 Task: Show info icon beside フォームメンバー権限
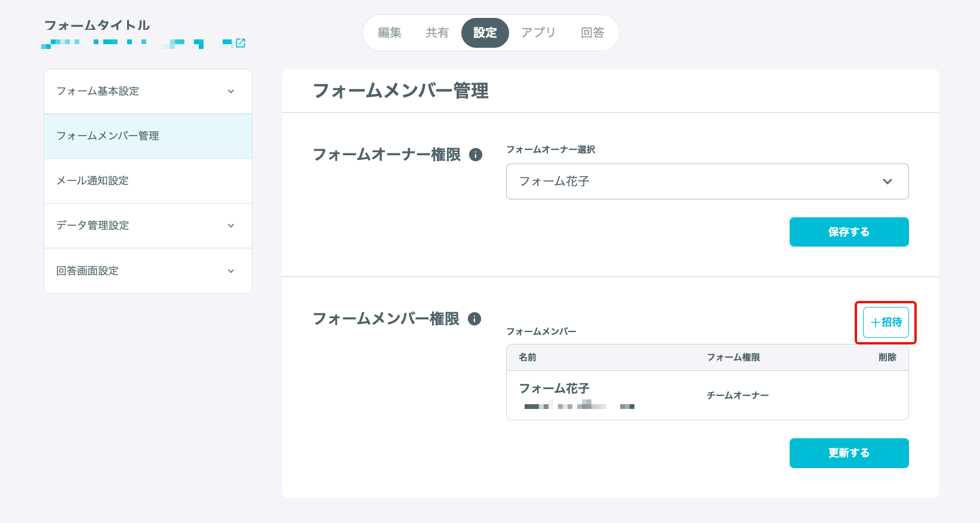tap(474, 319)
